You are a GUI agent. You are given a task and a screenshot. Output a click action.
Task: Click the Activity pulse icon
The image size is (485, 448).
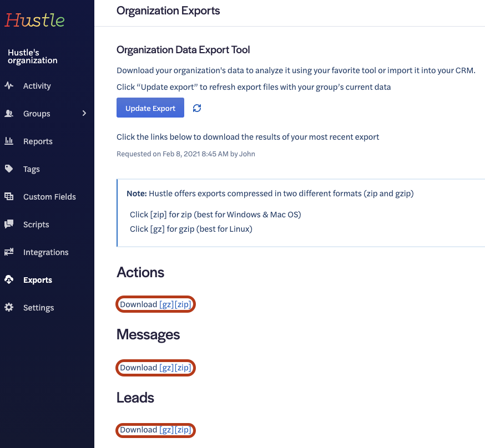click(9, 86)
